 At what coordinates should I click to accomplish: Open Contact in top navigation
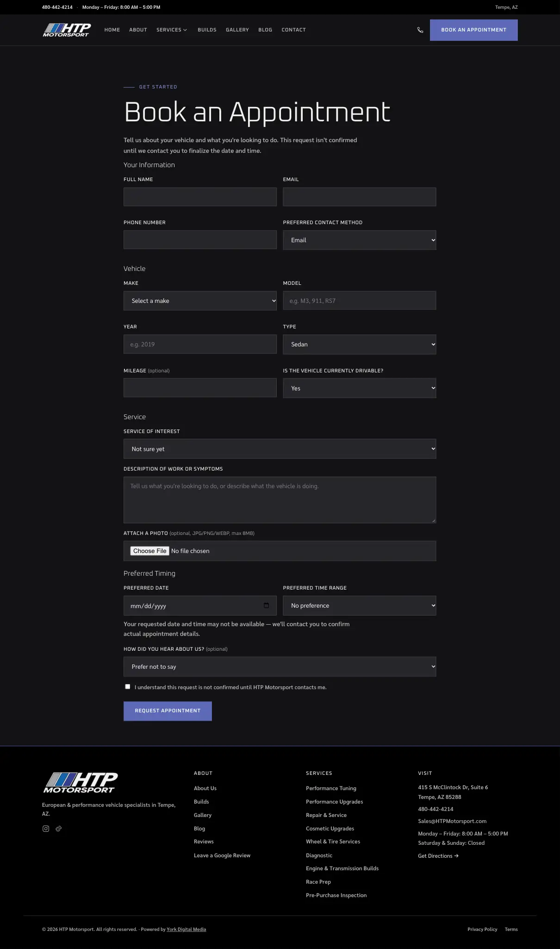tap(294, 30)
